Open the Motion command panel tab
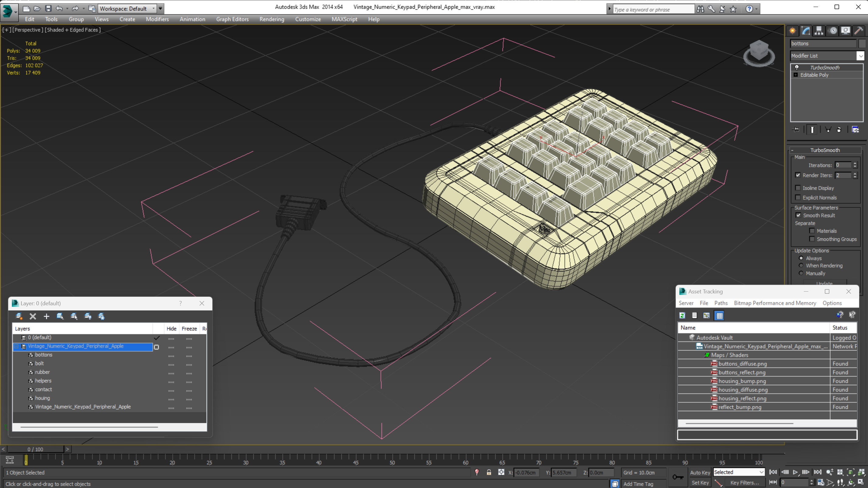Viewport: 868px width, 488px height. tap(833, 31)
